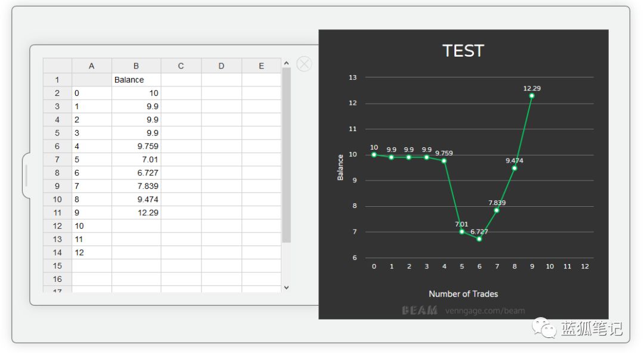Select column B header
The height and width of the screenshot is (357, 644).
(136, 66)
